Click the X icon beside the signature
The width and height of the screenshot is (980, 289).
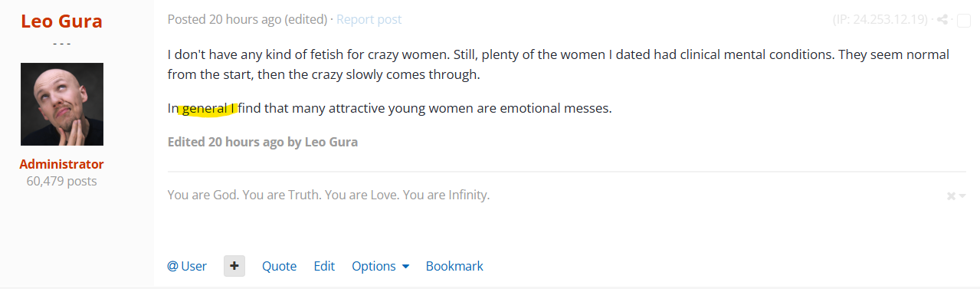(951, 196)
